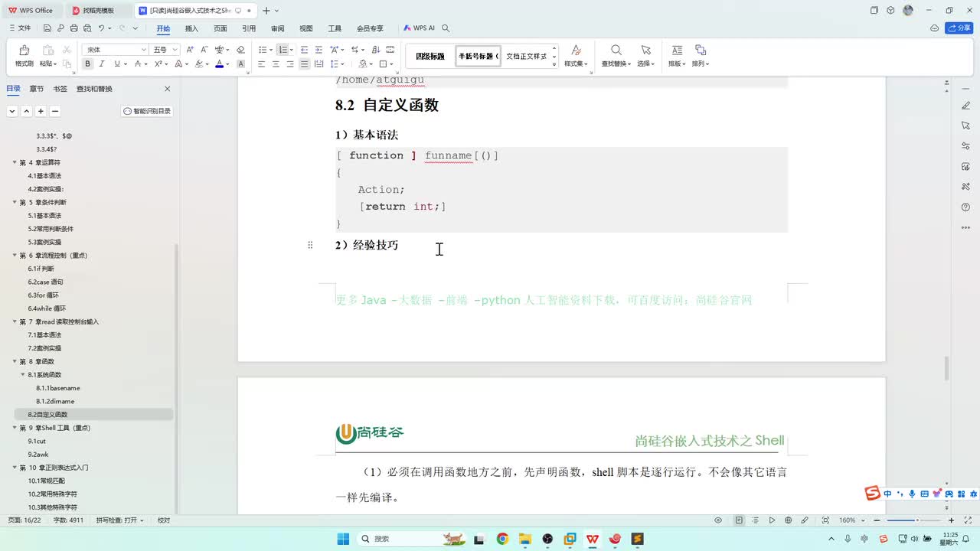Image resolution: width=980 pixels, height=551 pixels.
Task: Apply the 文档正文样式 style
Action: [527, 56]
